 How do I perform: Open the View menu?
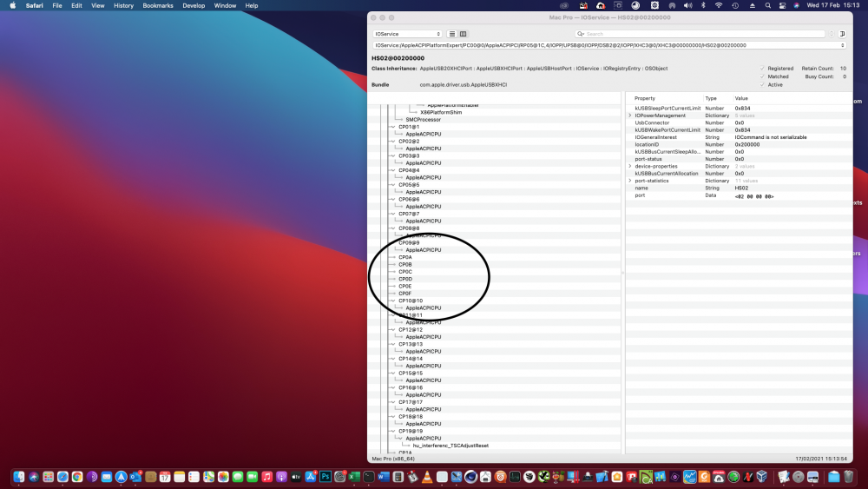pos(97,5)
